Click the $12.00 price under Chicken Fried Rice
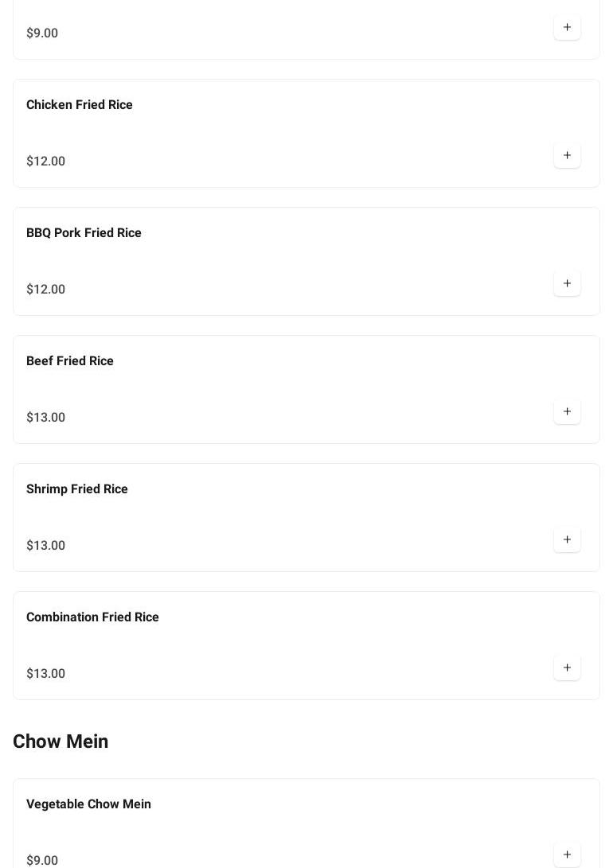The height and width of the screenshot is (868, 613). point(45,162)
